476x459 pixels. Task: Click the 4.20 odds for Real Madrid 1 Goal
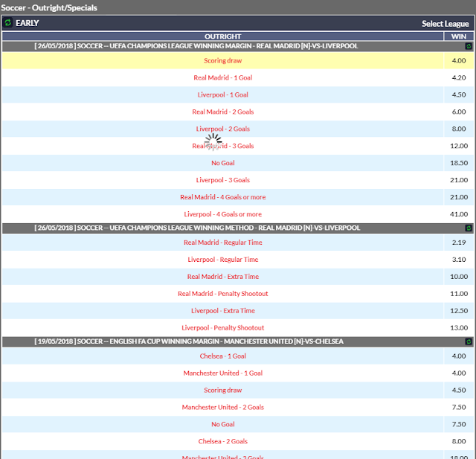pyautogui.click(x=459, y=77)
